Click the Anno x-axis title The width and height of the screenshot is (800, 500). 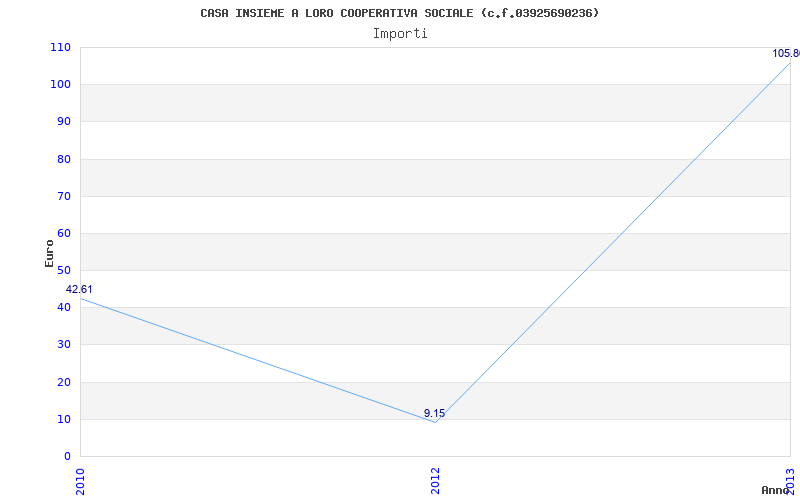775,490
